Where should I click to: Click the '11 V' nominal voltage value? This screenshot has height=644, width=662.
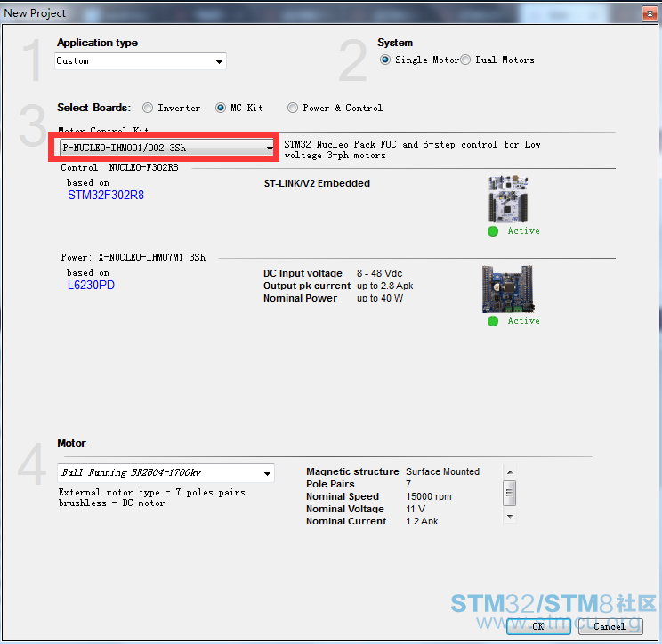click(x=416, y=509)
